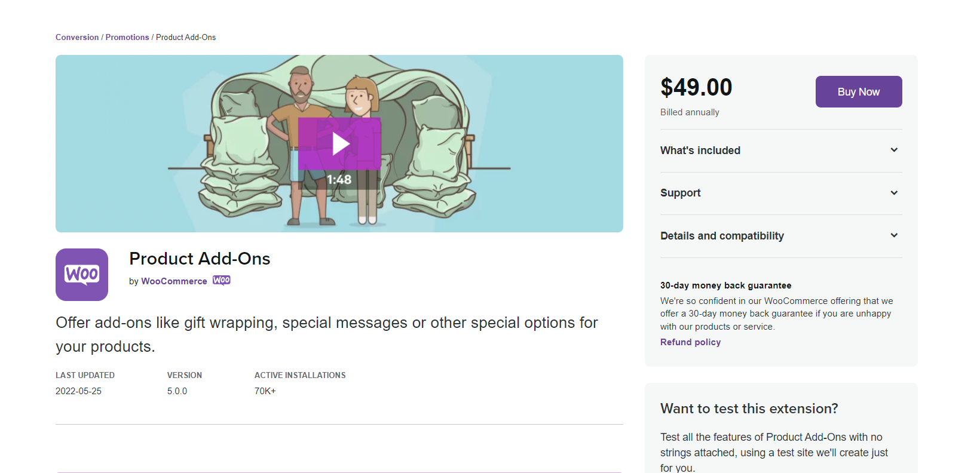Click the chevron next to What's included
The image size is (980, 473).
pyautogui.click(x=894, y=150)
